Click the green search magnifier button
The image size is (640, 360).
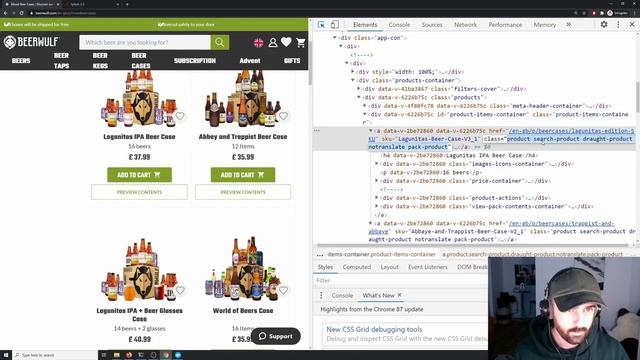pyautogui.click(x=220, y=42)
